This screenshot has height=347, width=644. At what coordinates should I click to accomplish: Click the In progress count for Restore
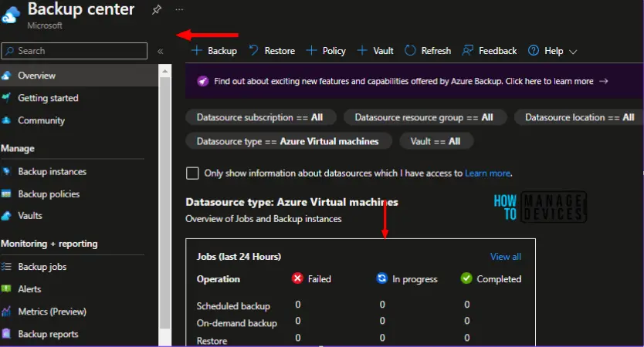tap(382, 338)
